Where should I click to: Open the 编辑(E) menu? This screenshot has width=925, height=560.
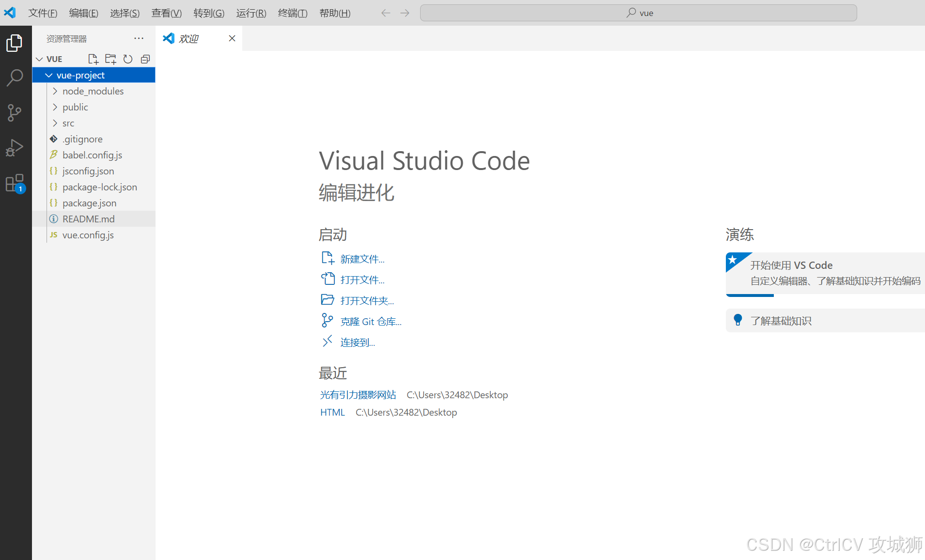click(83, 13)
